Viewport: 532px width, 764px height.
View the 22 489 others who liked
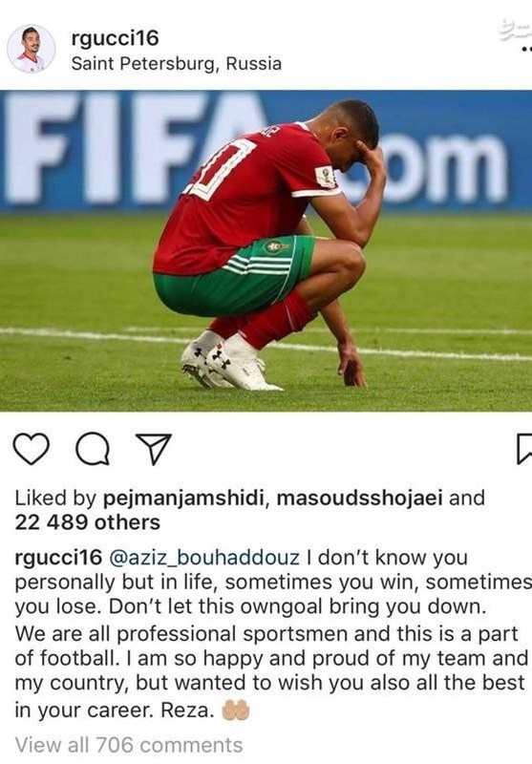[x=87, y=522]
